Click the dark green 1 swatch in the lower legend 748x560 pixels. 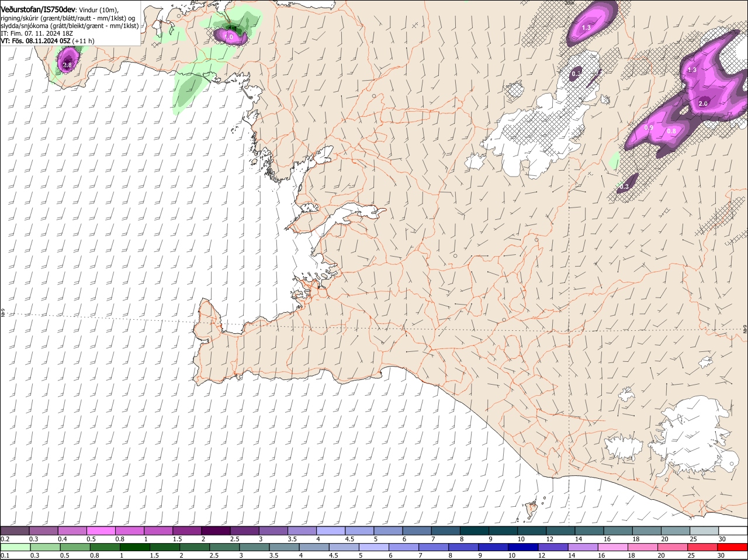click(136, 547)
